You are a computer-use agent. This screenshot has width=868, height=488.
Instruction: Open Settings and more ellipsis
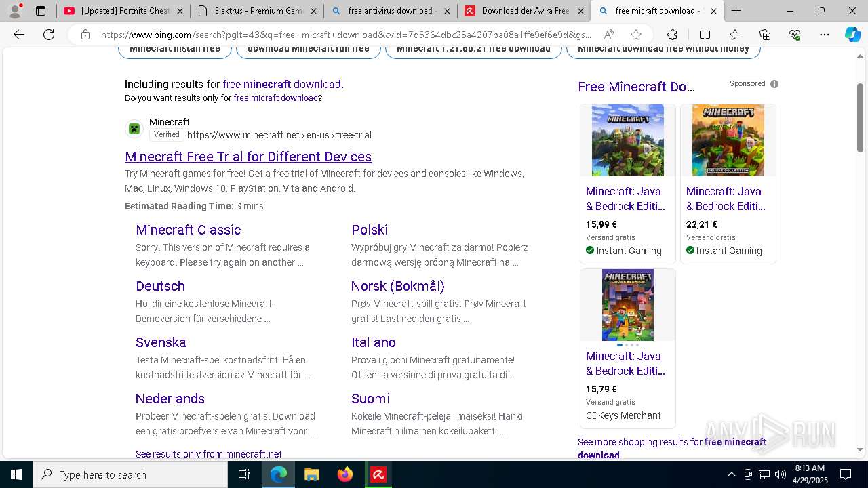point(825,35)
